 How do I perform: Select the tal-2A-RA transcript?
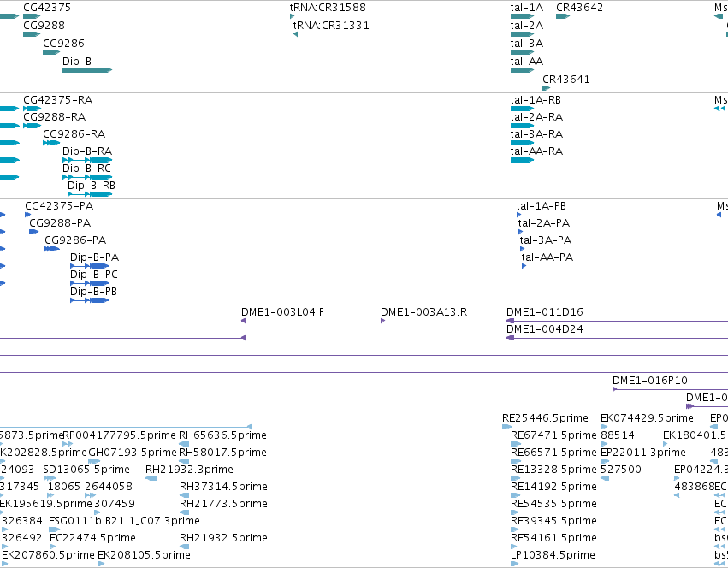click(x=523, y=126)
